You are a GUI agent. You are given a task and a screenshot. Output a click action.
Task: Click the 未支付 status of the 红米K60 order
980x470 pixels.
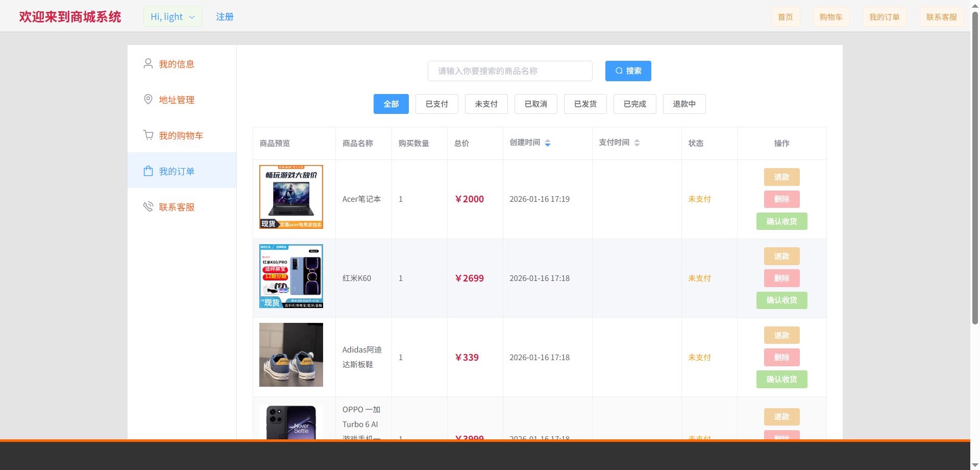(699, 278)
